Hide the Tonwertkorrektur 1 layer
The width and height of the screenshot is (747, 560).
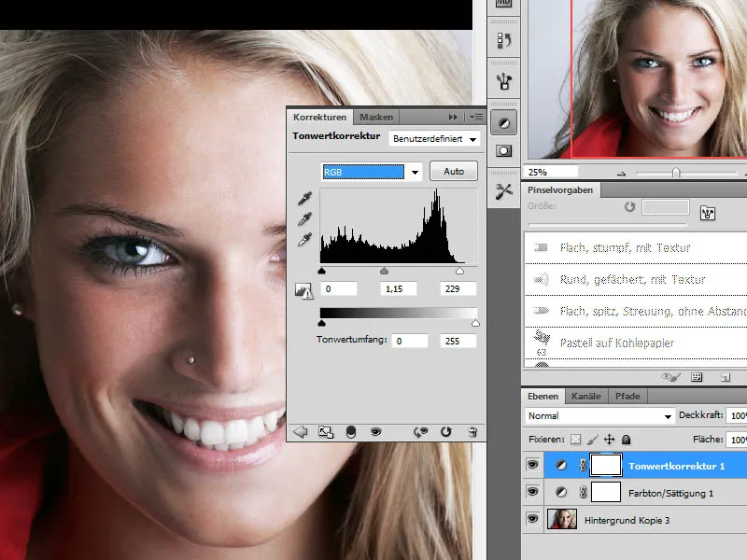(x=532, y=464)
